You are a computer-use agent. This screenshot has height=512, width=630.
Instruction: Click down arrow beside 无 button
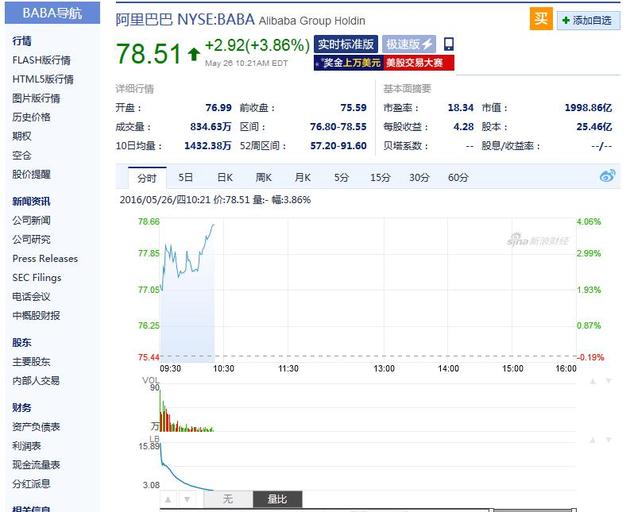187,500
